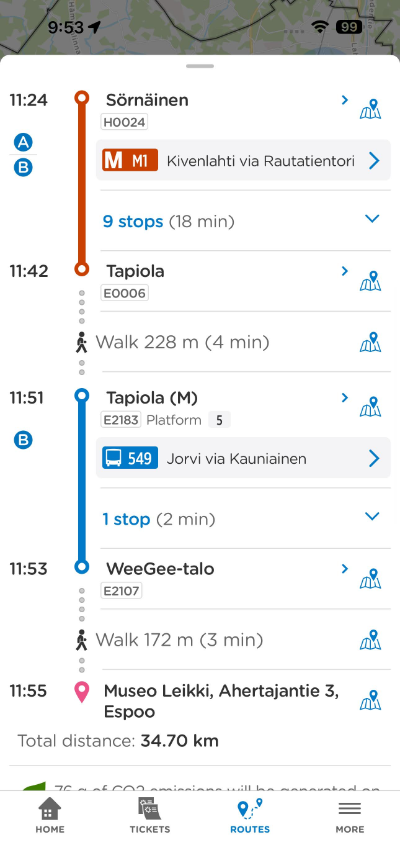Show Tapiola (M) stop on map
Screen dimensions: 400x868
(x=370, y=407)
